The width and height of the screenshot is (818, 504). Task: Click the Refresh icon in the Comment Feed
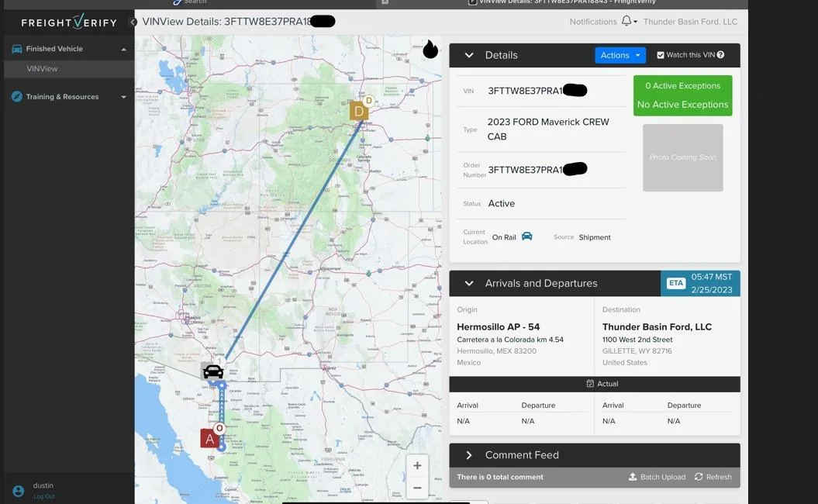(699, 477)
